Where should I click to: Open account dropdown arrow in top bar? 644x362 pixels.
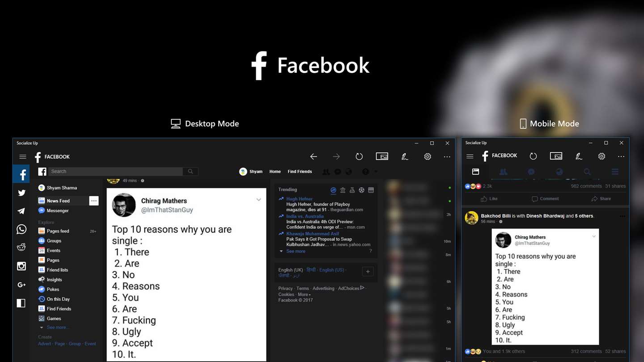pos(376,172)
